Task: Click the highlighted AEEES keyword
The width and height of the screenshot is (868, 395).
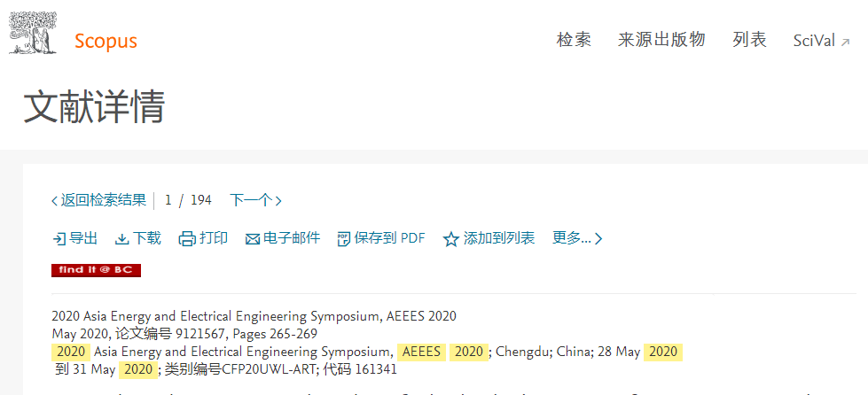Action: point(421,352)
